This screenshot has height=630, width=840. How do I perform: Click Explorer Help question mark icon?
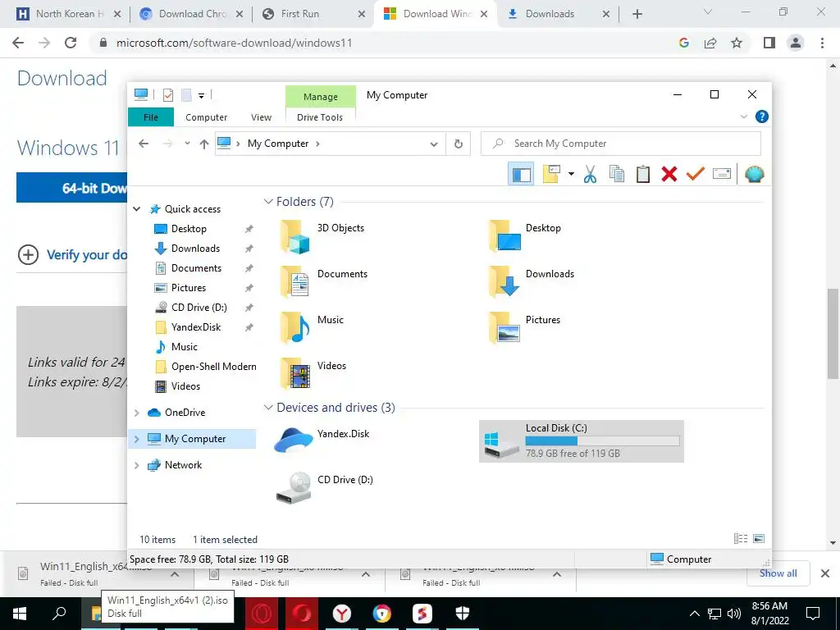[761, 116]
